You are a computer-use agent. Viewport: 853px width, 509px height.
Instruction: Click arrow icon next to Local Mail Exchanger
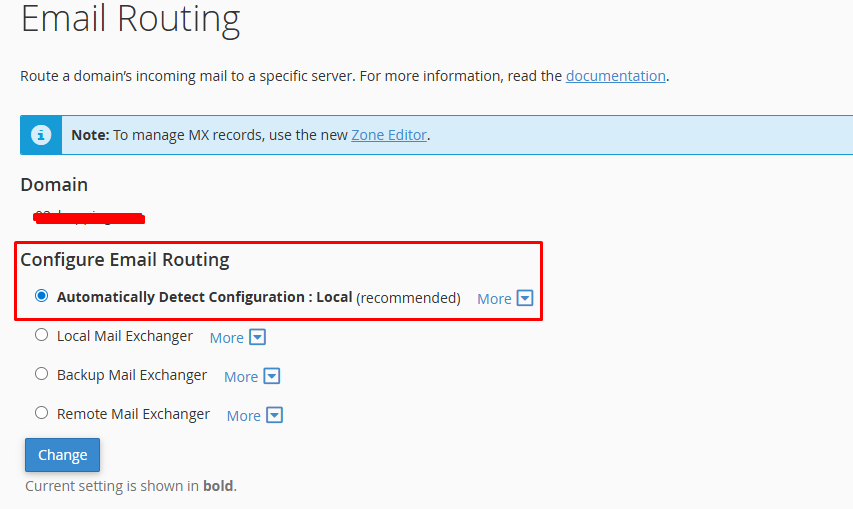(257, 337)
